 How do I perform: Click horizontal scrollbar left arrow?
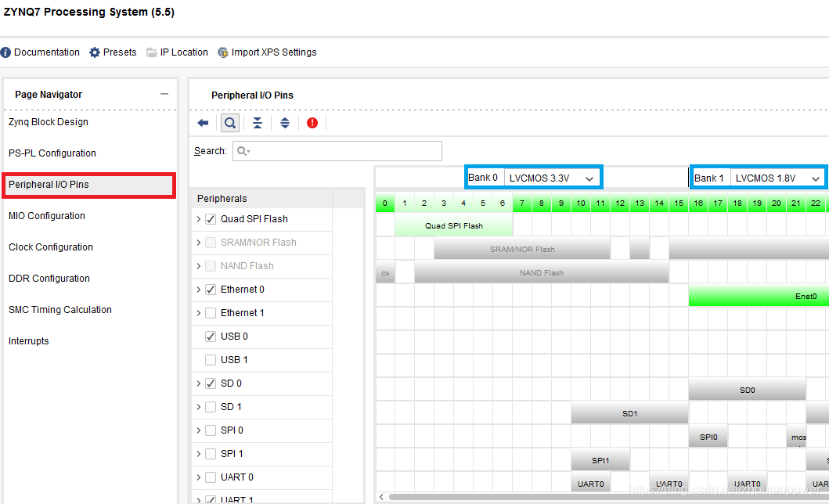(381, 497)
